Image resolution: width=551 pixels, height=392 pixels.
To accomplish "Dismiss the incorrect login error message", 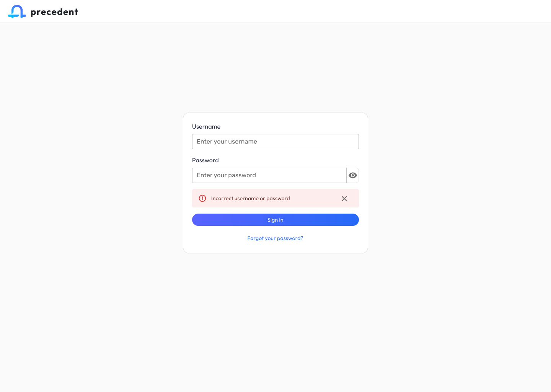I will click(x=344, y=199).
